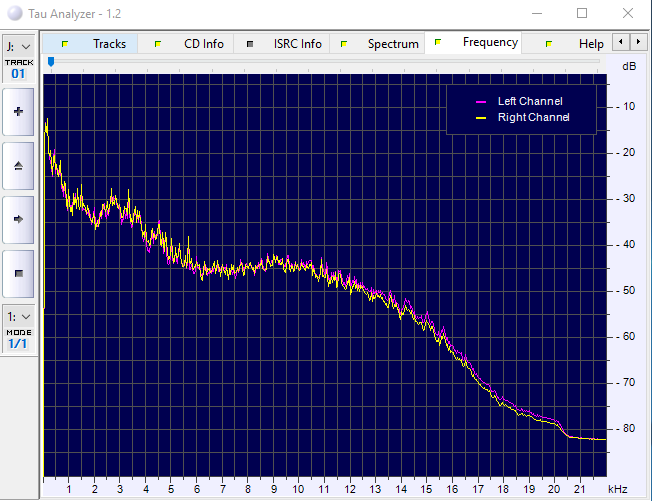
Task: Expand the mode 1: dropdown
Action: pos(19,316)
